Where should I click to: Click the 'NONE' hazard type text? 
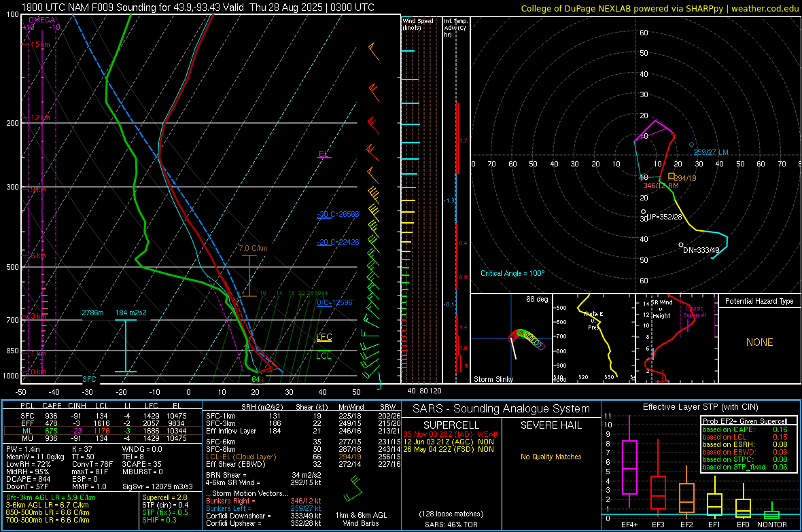(760, 342)
